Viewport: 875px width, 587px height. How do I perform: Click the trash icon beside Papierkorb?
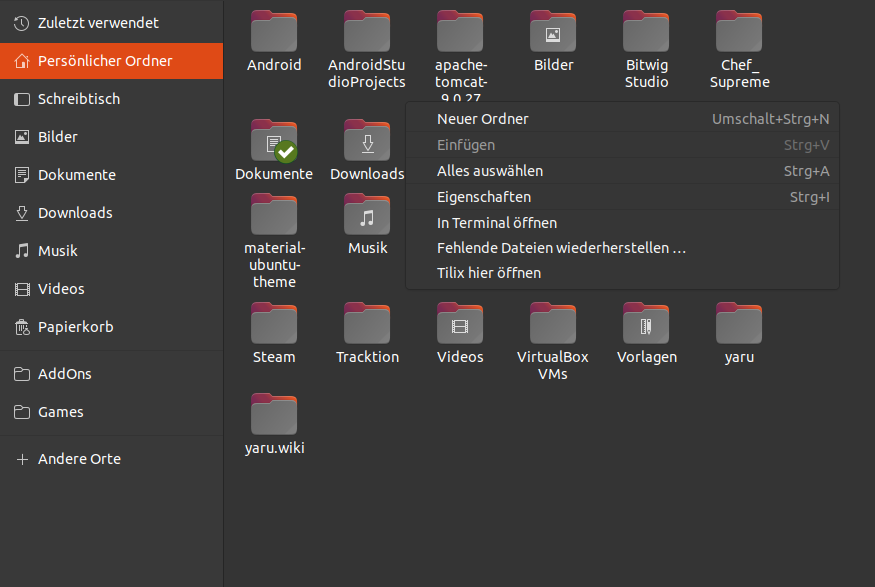(x=22, y=327)
